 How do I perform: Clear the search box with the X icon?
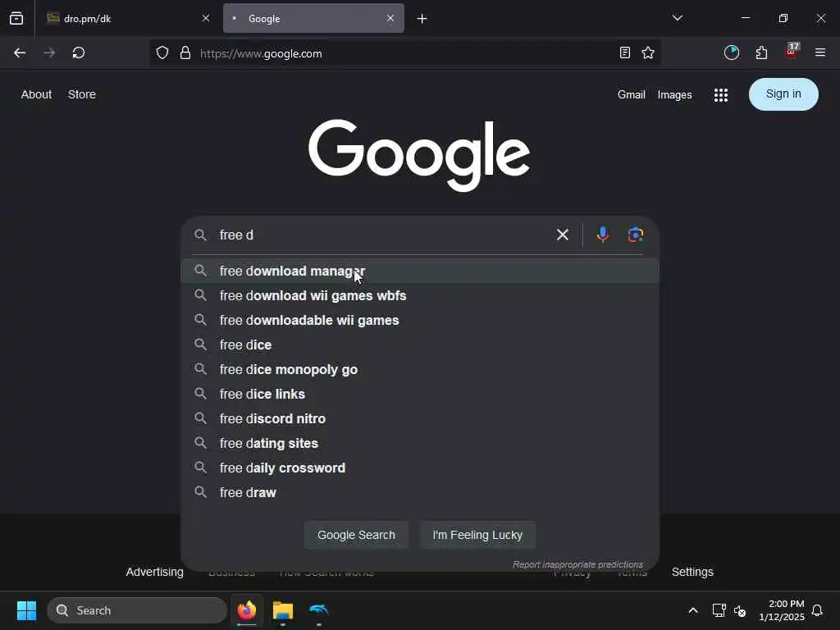coord(563,235)
